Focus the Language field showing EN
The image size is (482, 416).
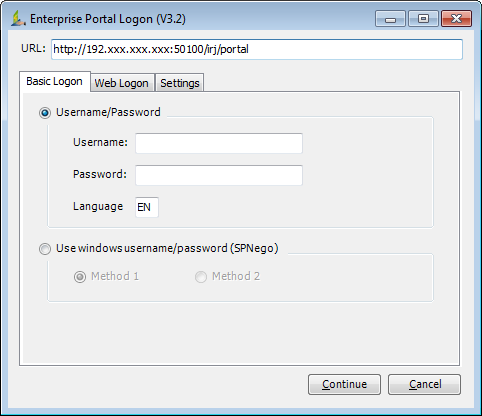[x=147, y=207]
